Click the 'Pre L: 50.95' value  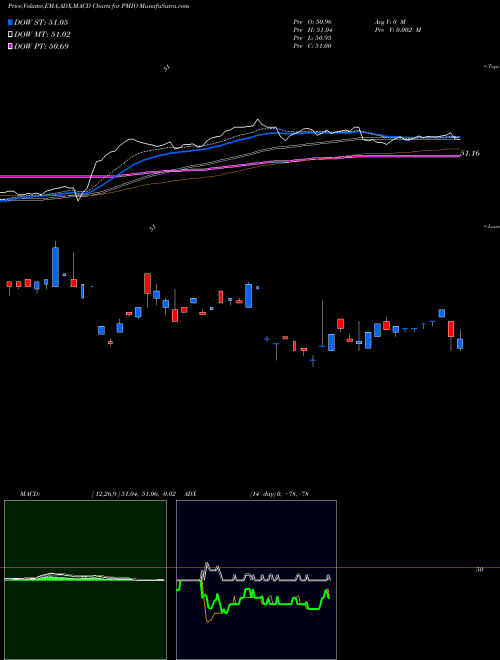click(x=312, y=38)
